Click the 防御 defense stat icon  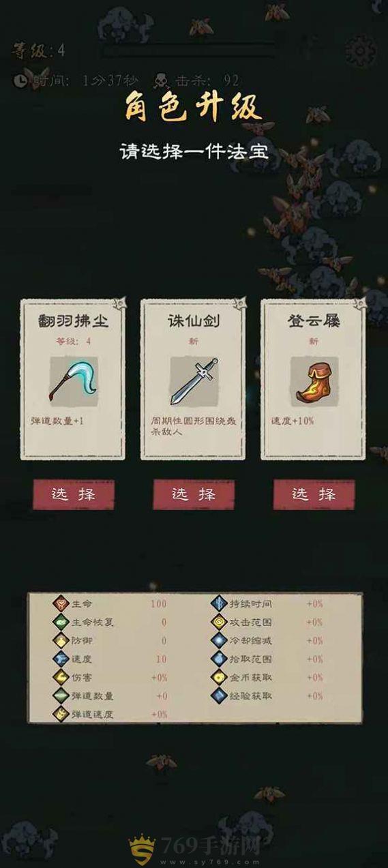click(x=61, y=640)
